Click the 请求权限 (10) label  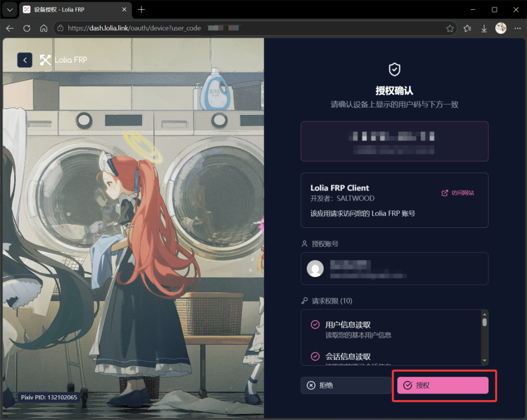332,301
